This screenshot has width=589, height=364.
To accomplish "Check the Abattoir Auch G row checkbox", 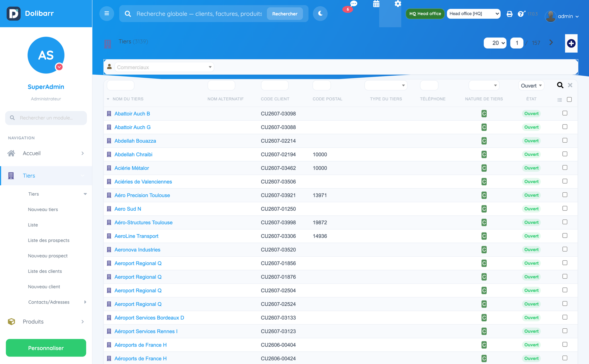I will [x=565, y=127].
